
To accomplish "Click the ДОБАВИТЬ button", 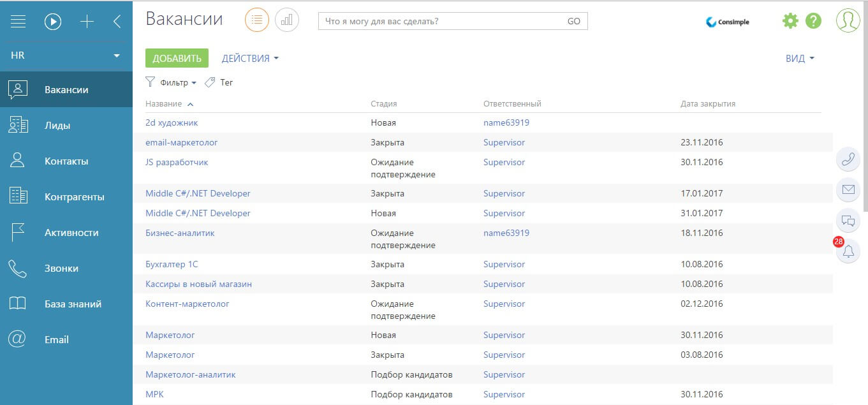I will (177, 58).
